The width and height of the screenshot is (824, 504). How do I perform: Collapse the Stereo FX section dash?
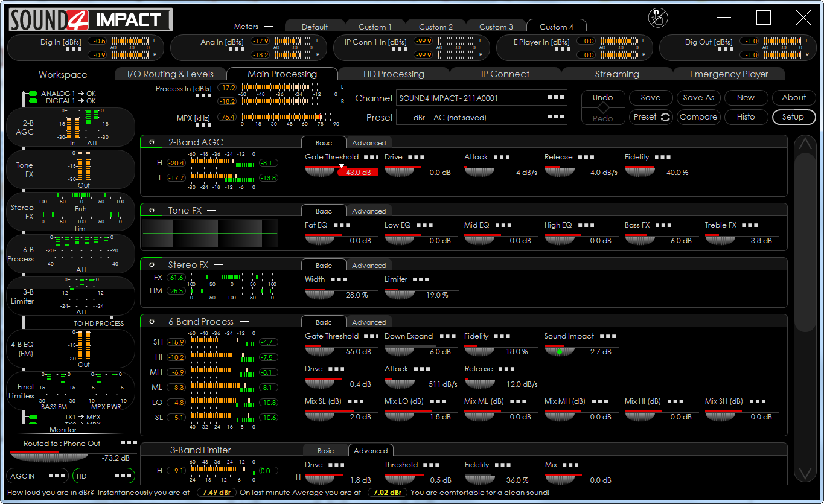tap(219, 265)
